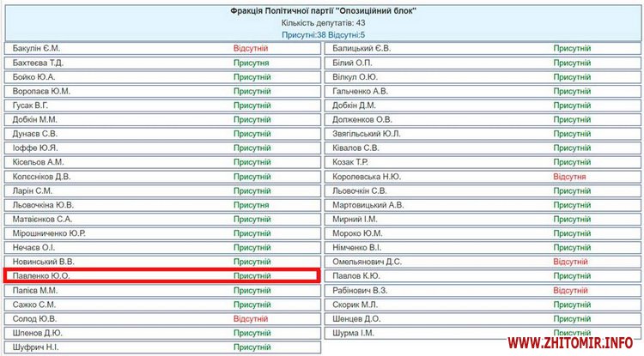Click the Новинський В.В. entry
644x356 pixels.
point(45,262)
